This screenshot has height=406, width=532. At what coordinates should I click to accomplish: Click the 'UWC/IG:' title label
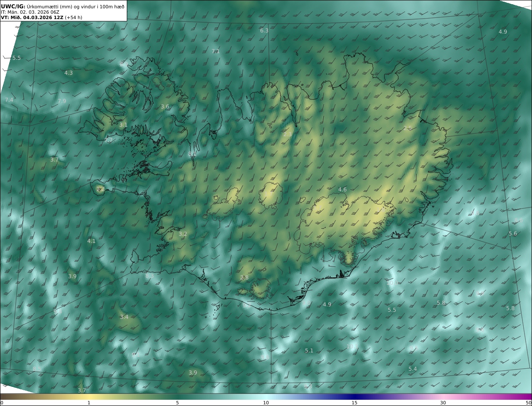[x=13, y=7]
